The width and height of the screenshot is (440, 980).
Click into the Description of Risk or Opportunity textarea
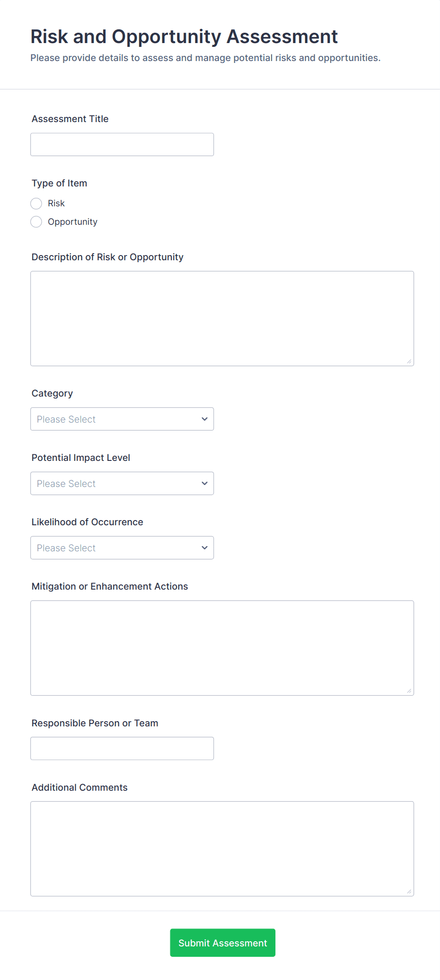click(x=222, y=318)
